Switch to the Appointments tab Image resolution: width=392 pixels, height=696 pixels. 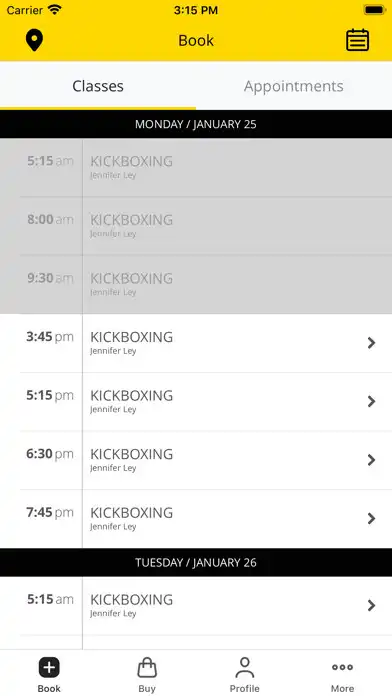coord(293,86)
